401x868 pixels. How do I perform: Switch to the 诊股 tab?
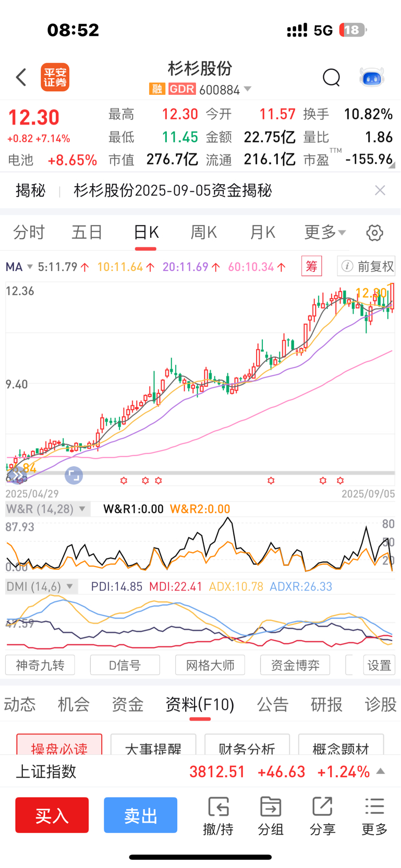click(x=381, y=705)
